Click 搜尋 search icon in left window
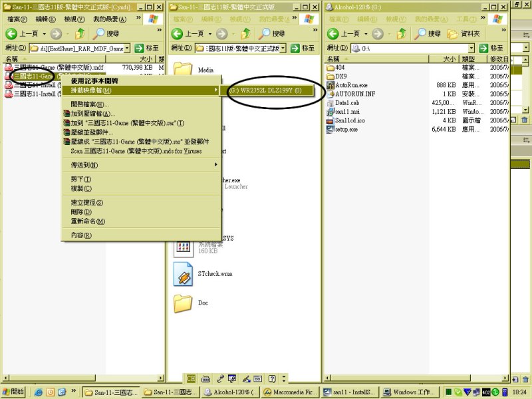Screen dimensions: 532x399 click(x=106, y=34)
